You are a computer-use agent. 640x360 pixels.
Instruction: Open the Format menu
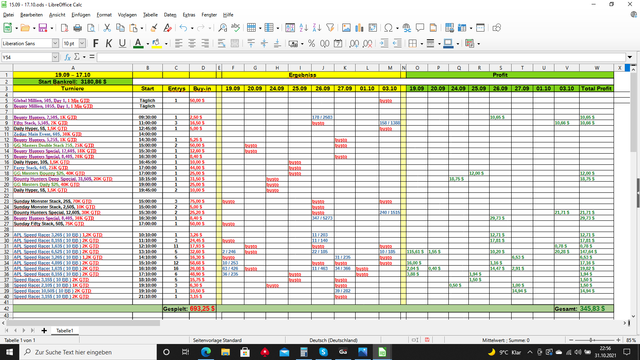pos(104,15)
